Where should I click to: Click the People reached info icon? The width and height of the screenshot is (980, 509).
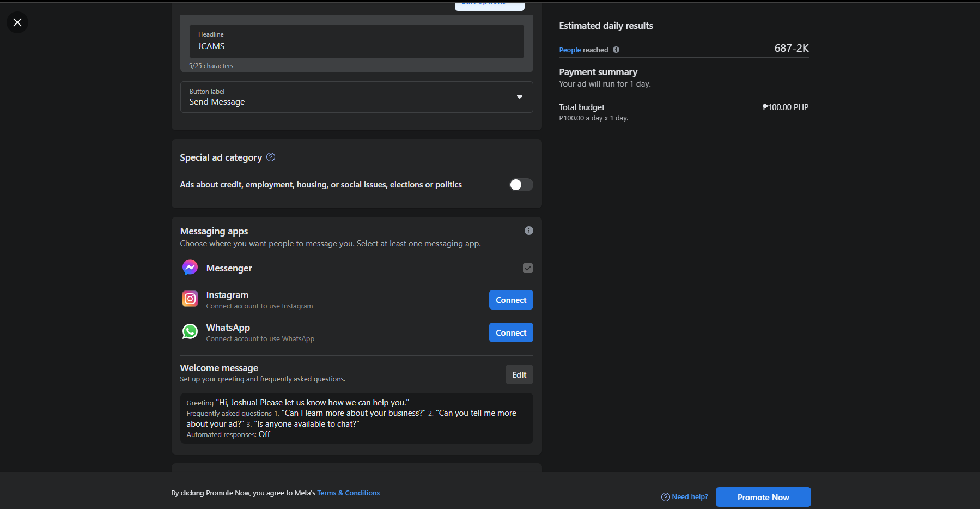click(x=616, y=50)
